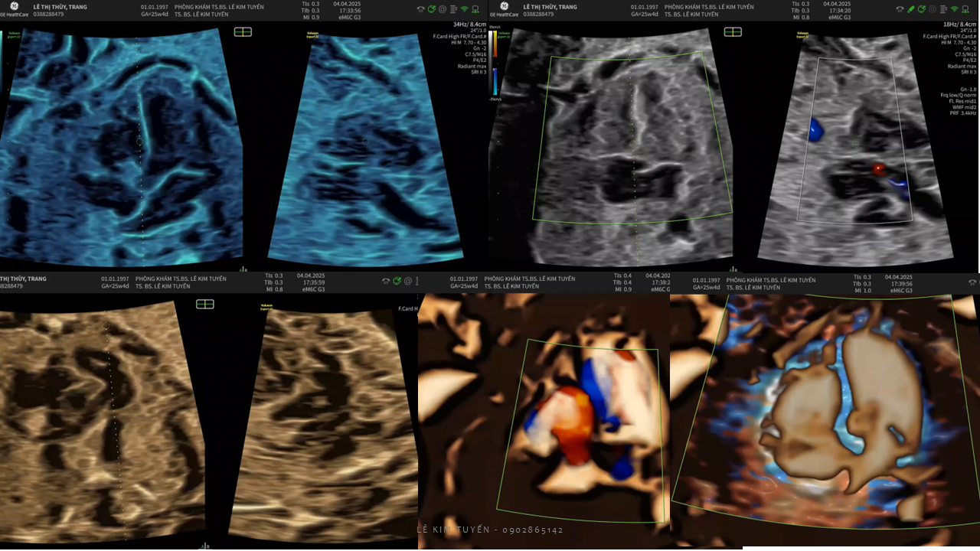Toggle the plane orientation icon in top-left image
This screenshot has width=980, height=551.
point(243,31)
